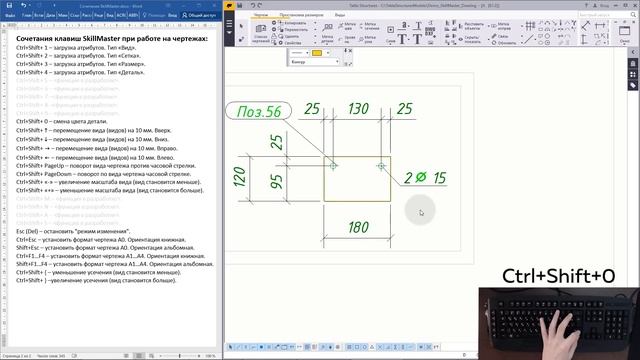Click the Word zoom percentage 100%

(x=210, y=356)
